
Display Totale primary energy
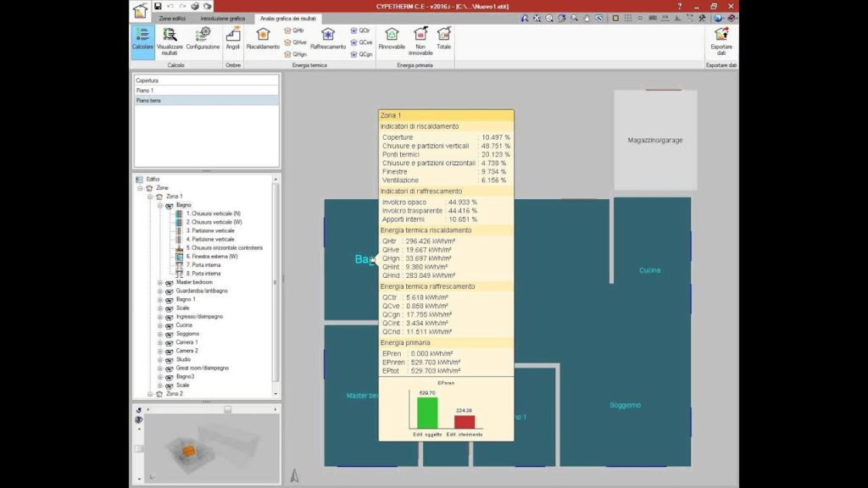(443, 40)
